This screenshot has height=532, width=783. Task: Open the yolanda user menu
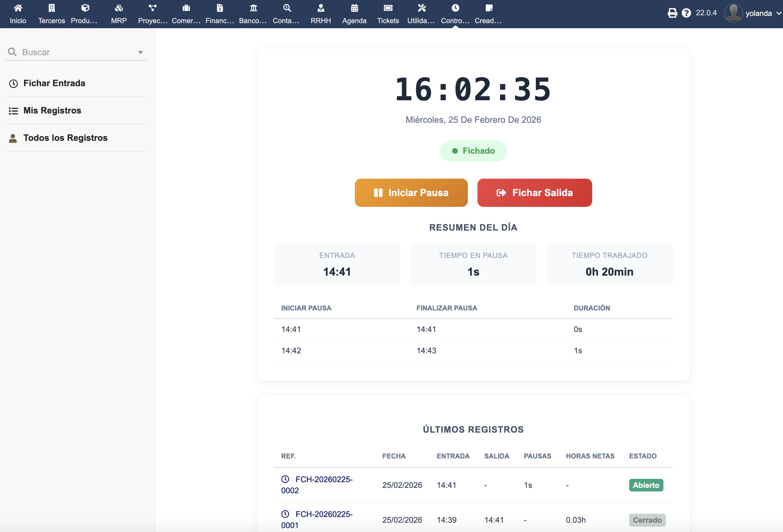(x=758, y=14)
